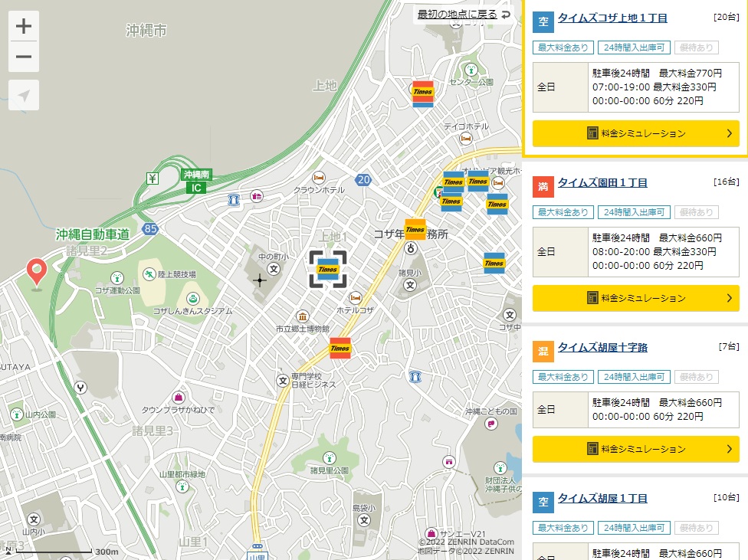Click the 山内公園 tree icon
Screen dimensions: 748x560
point(17,414)
